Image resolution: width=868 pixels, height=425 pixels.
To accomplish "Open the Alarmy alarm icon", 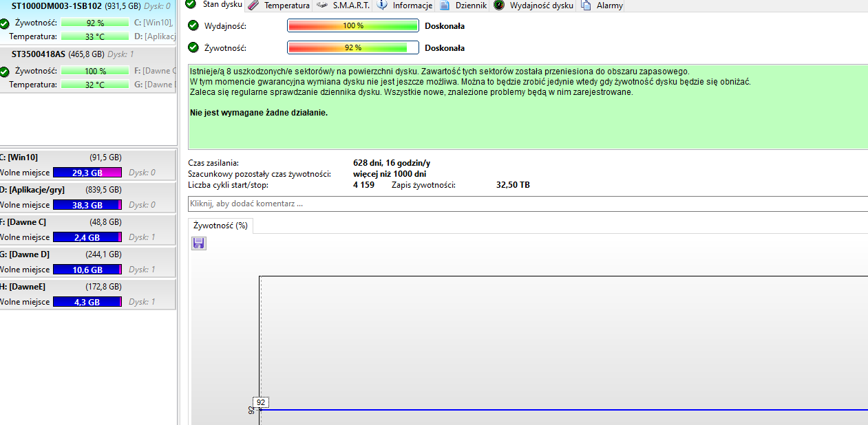I will (585, 5).
